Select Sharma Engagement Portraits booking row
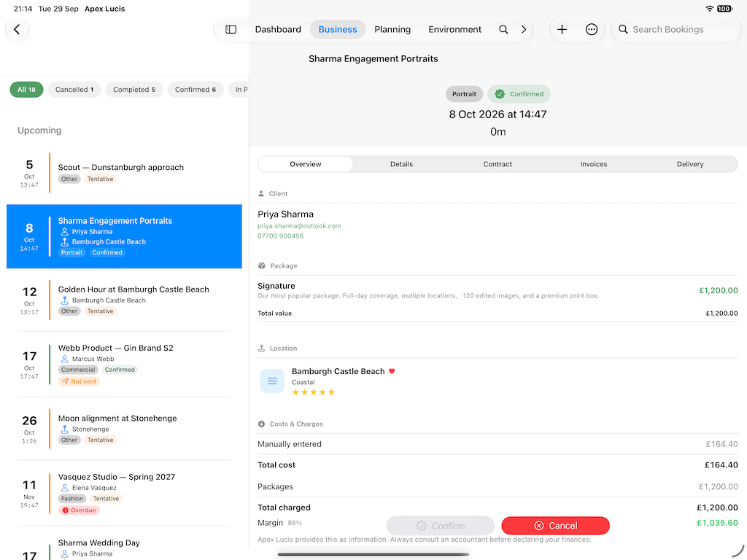 [x=124, y=236]
